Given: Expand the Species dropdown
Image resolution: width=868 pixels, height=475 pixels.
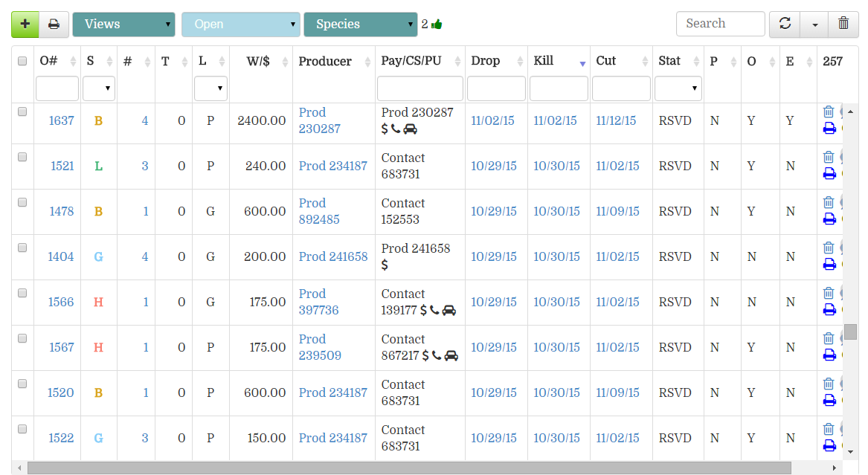Looking at the screenshot, I should pos(360,24).
